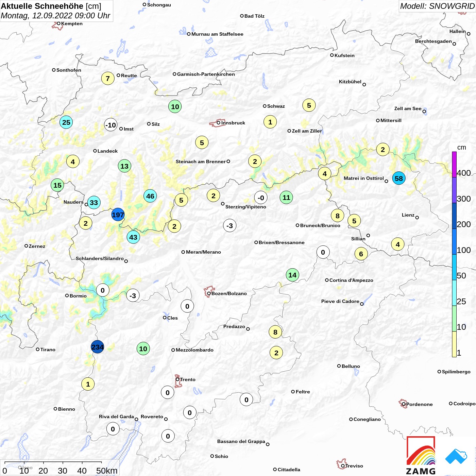Viewport: 476px width, 476px height.
Task: Click the 46 cm snow depth circle
Action: click(150, 196)
